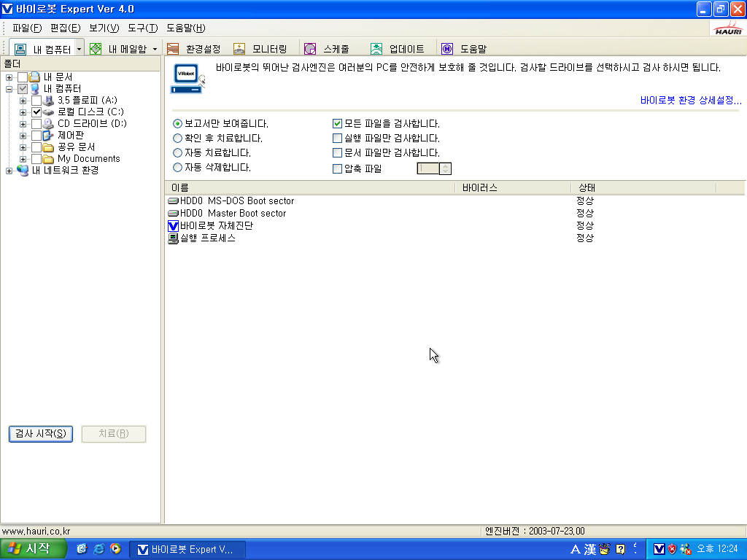Select the CD 드라이브 (D:) icon
The width and height of the screenshot is (747, 560).
coord(48,124)
